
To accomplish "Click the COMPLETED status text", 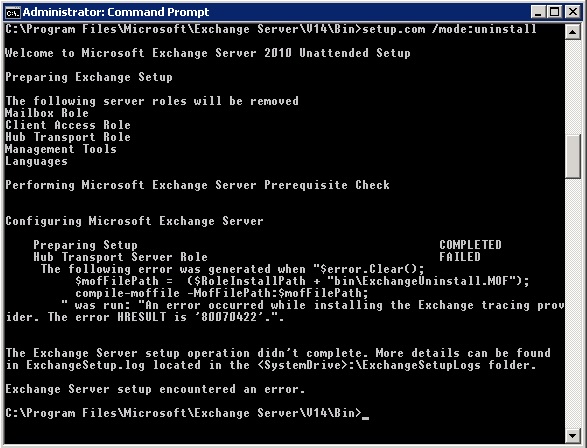I will tap(470, 245).
